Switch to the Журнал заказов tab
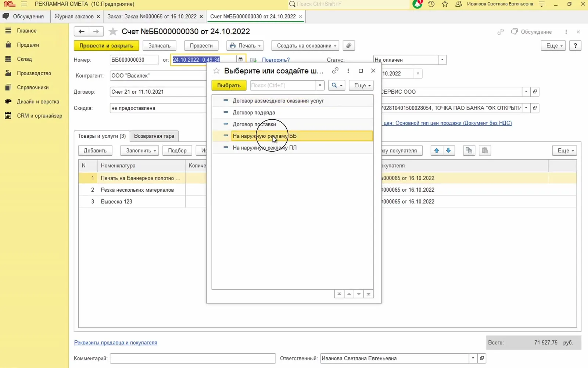Image resolution: width=588 pixels, height=368 pixels. click(74, 17)
